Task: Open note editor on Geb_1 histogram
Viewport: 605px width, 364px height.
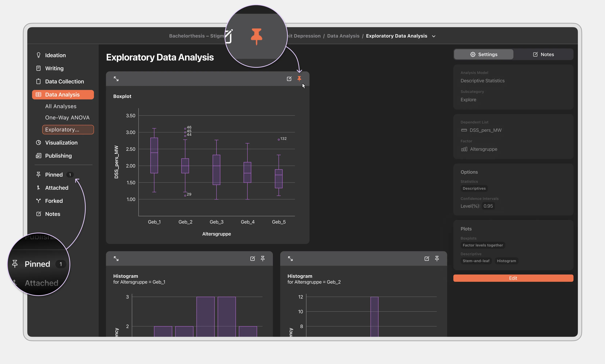Action: pos(253,258)
